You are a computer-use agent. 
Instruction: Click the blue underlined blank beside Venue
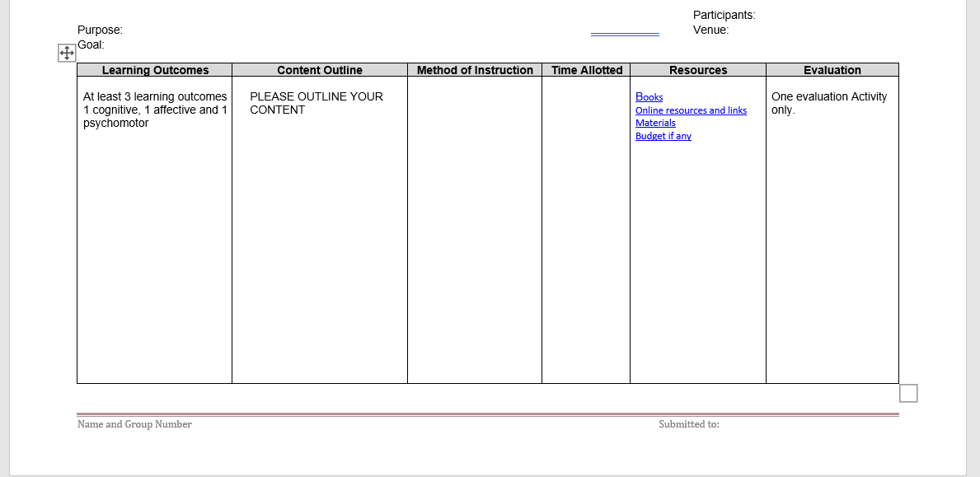click(x=625, y=34)
